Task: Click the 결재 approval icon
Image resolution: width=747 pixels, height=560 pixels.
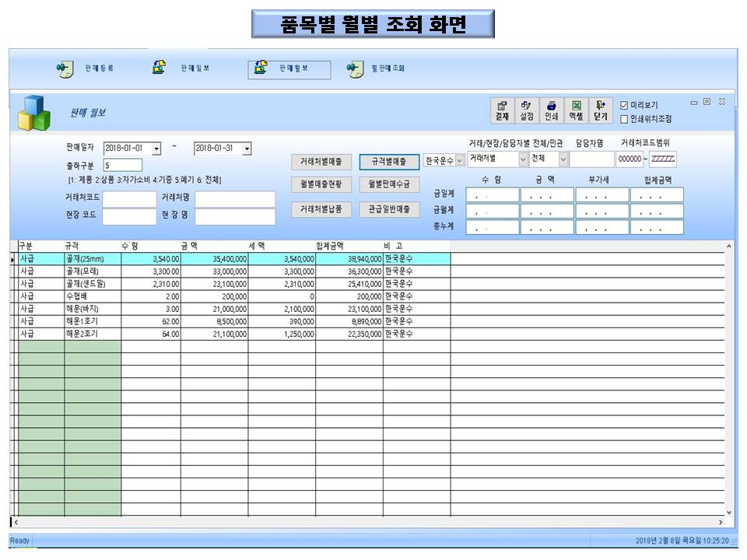Action: (502, 110)
